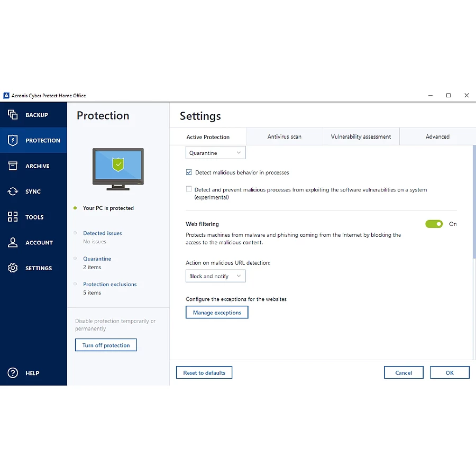This screenshot has width=476, height=476.
Task: Click Reset to defaults
Action: pyautogui.click(x=204, y=373)
